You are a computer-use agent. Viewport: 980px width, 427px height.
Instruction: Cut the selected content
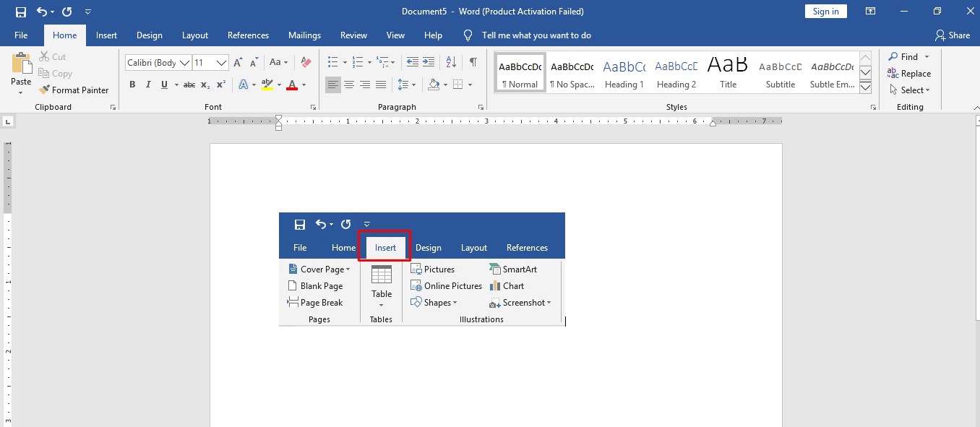tap(52, 56)
